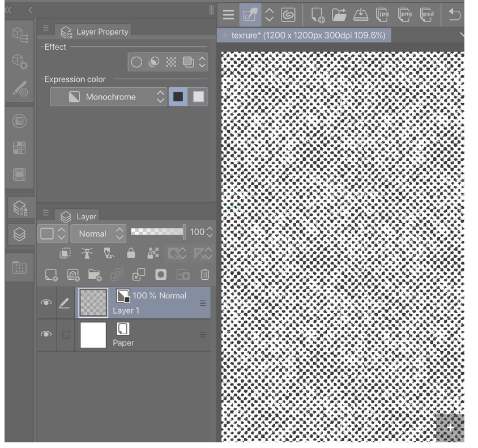Delete the selected layer with trash icon
The image size is (478, 448).
click(x=205, y=275)
